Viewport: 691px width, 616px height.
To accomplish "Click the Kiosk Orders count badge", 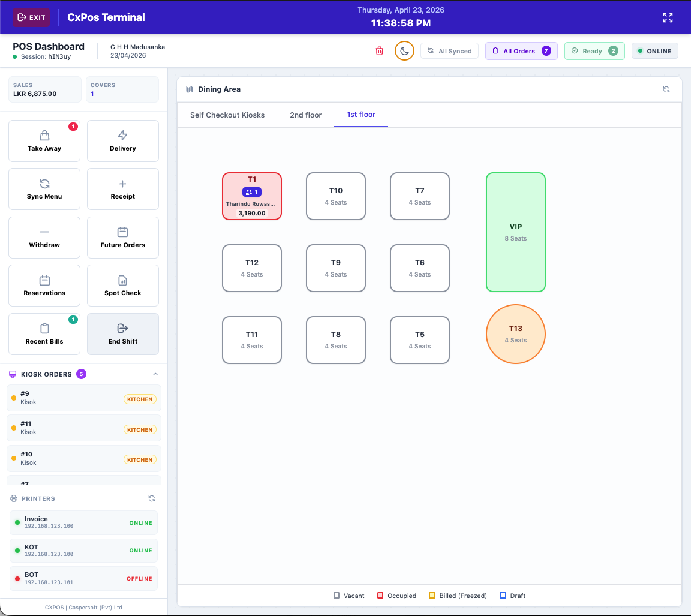I will click(x=81, y=374).
